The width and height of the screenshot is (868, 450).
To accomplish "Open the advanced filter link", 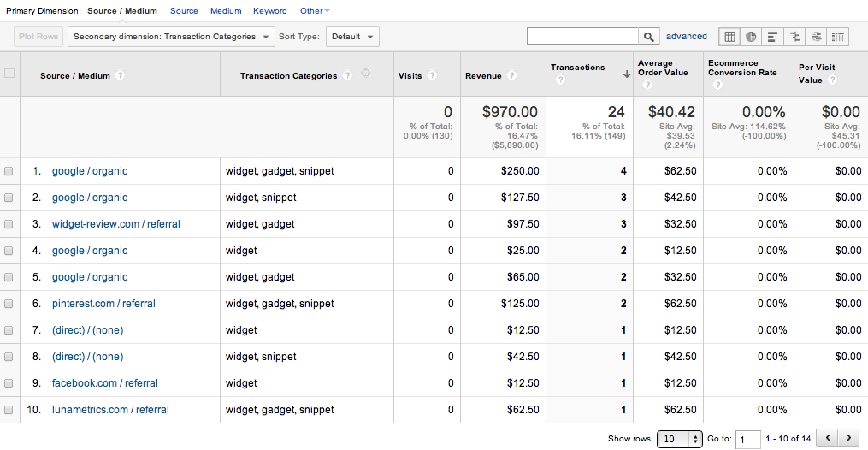I will point(687,36).
